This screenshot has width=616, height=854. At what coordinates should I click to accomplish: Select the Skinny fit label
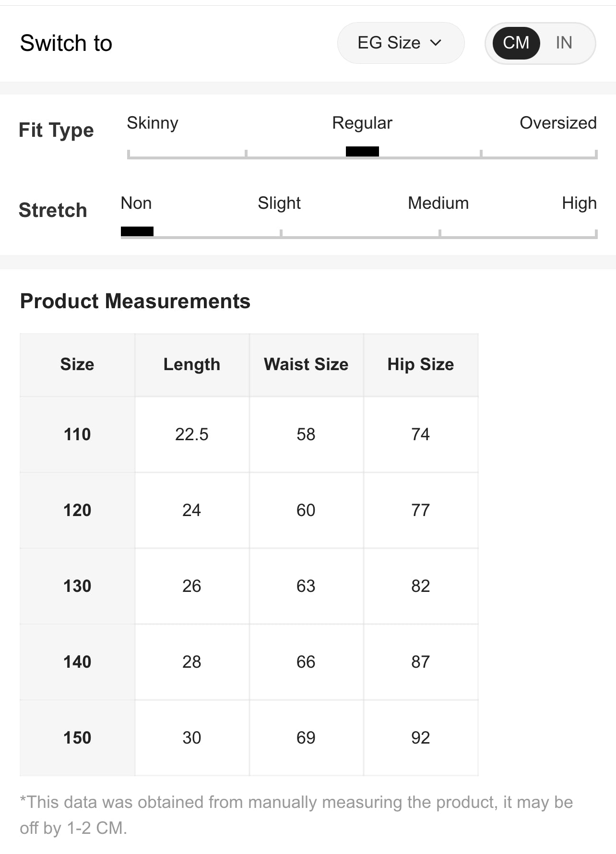(x=153, y=123)
